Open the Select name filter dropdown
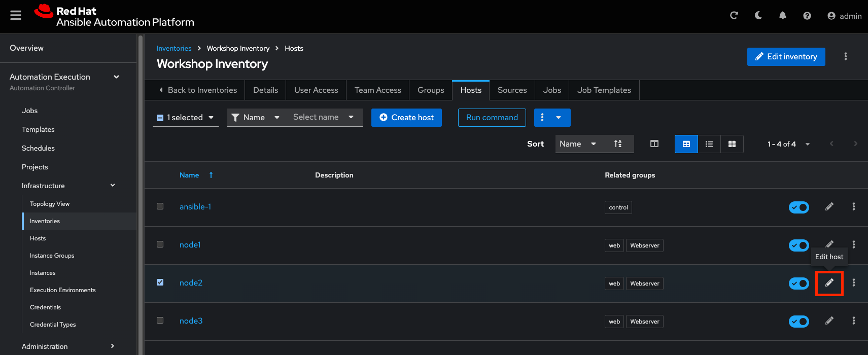The width and height of the screenshot is (868, 355). click(323, 117)
